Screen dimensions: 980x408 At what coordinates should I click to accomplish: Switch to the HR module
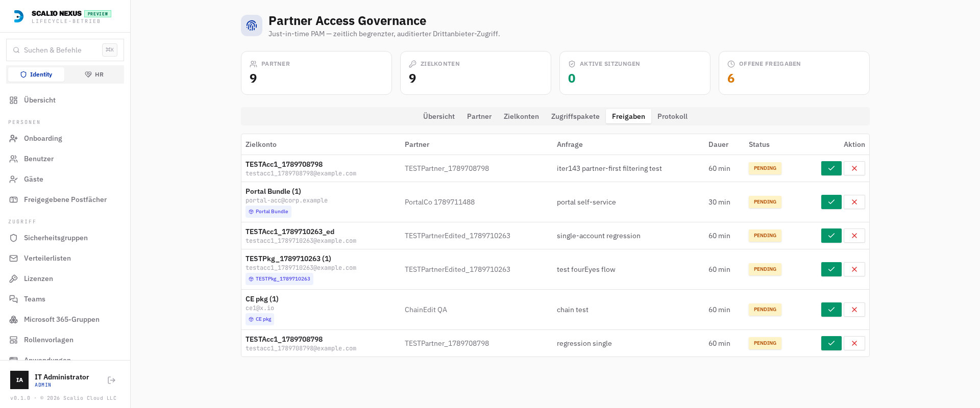94,74
